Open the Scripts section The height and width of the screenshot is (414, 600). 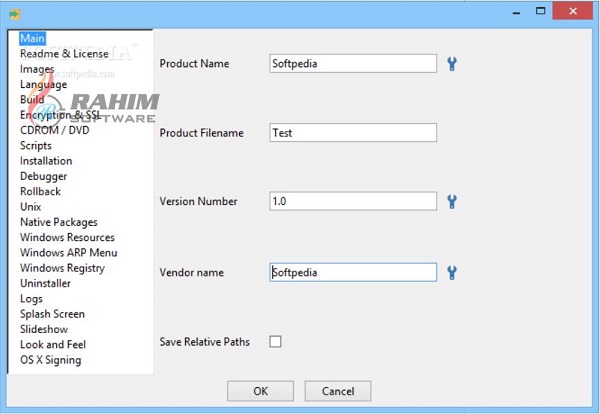click(36, 146)
